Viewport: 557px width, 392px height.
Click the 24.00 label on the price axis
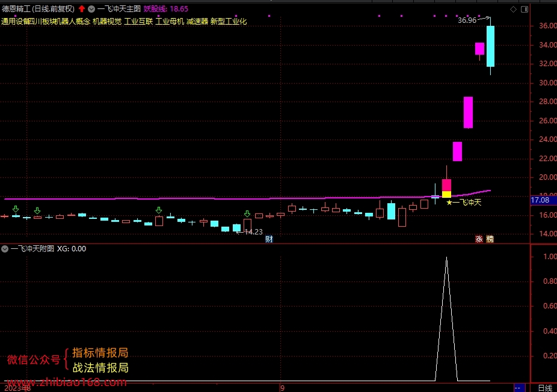[x=548, y=139]
